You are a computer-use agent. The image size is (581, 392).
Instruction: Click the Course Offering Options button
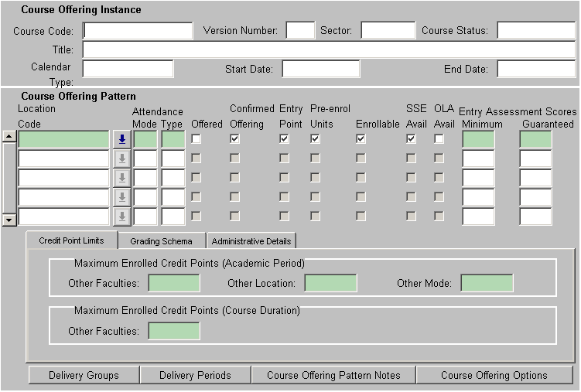click(x=494, y=375)
